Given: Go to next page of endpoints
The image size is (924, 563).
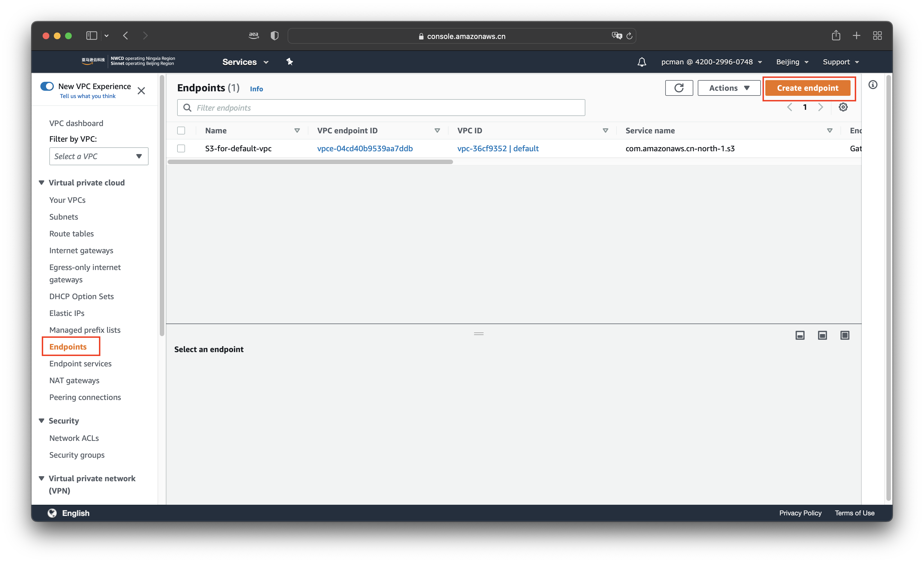Looking at the screenshot, I should coord(821,107).
